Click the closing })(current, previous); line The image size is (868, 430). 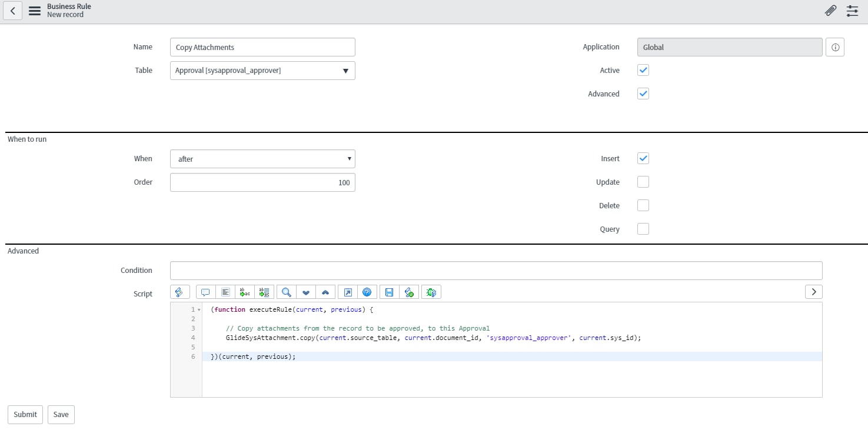tap(253, 356)
